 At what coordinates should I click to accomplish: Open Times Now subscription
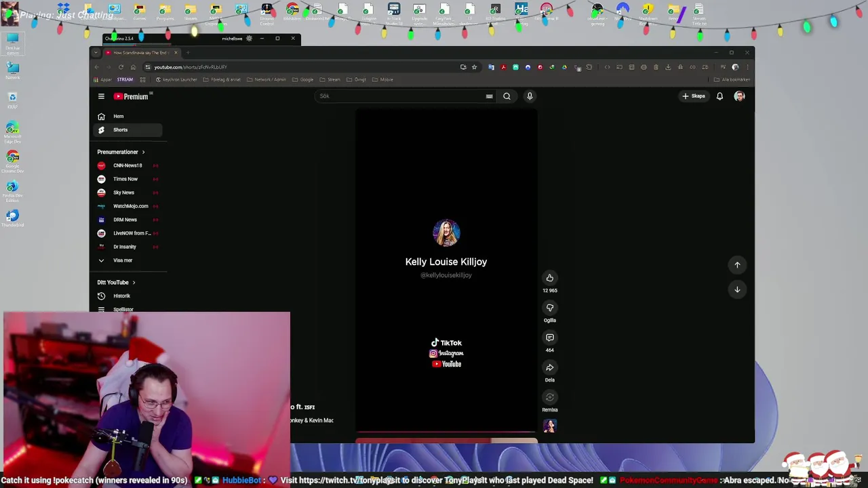tap(128, 179)
